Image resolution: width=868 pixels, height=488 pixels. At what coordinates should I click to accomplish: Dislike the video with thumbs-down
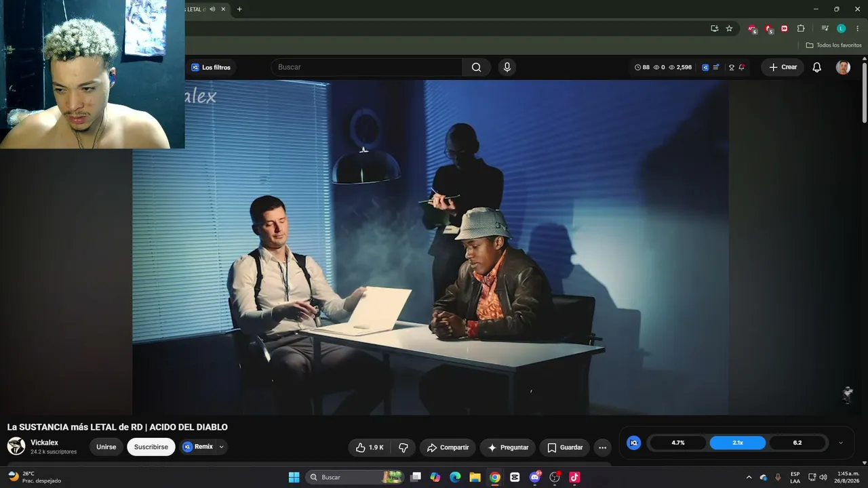(403, 447)
